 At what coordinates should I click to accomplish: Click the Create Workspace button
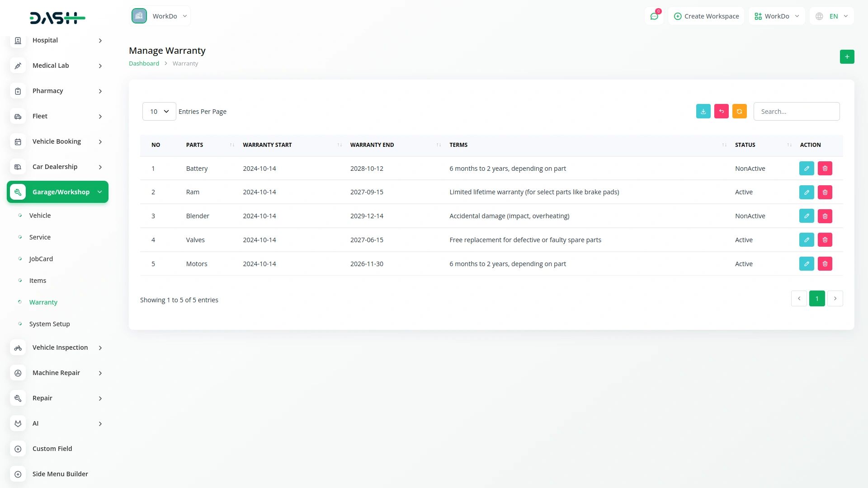click(x=706, y=16)
